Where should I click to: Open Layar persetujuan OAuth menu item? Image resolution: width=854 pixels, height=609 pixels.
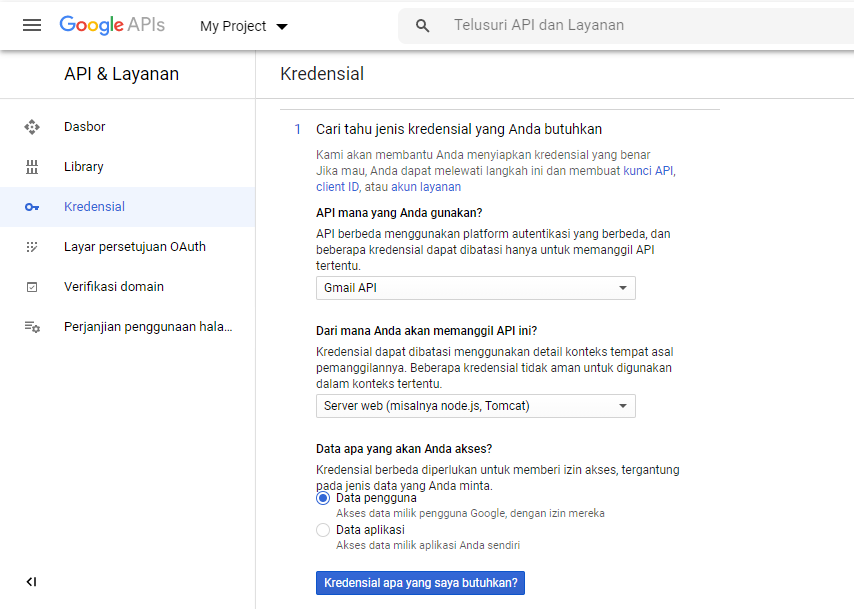(134, 247)
